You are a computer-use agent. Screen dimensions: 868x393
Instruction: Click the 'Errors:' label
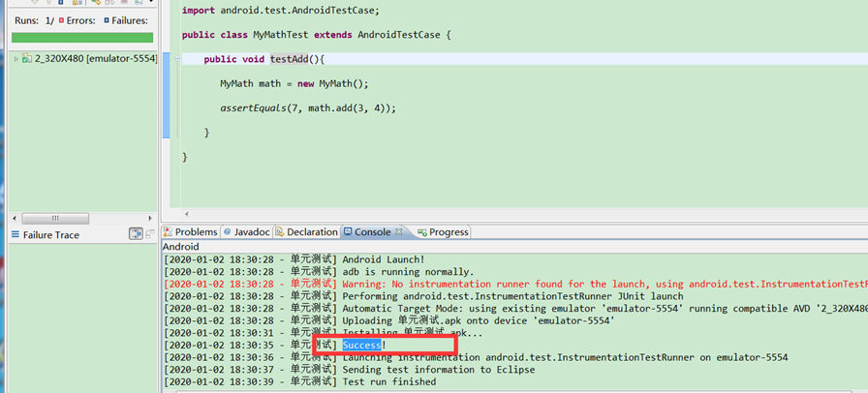[x=80, y=21]
